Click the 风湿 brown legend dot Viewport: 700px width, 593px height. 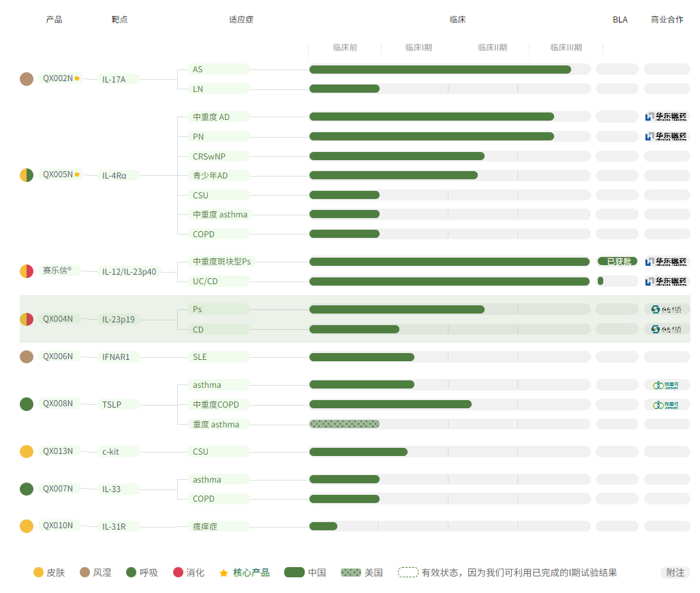click(x=85, y=572)
